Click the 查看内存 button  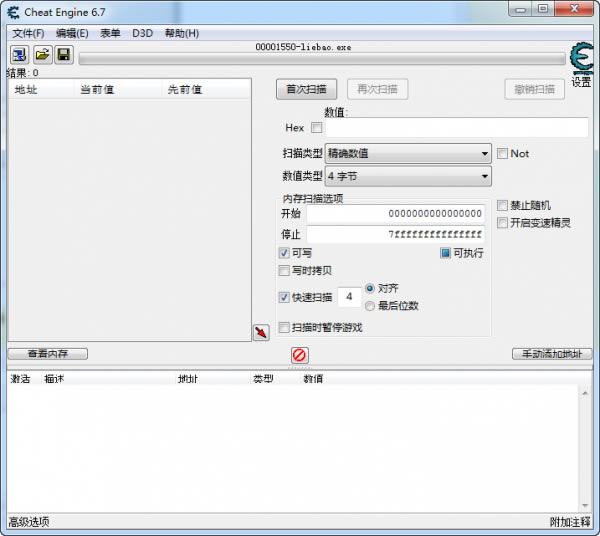click(48, 354)
